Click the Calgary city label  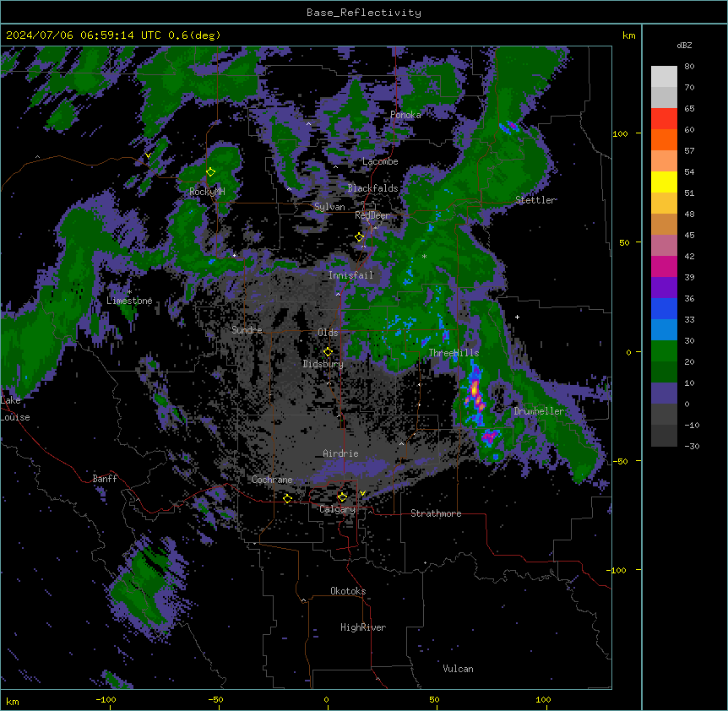coord(337,509)
